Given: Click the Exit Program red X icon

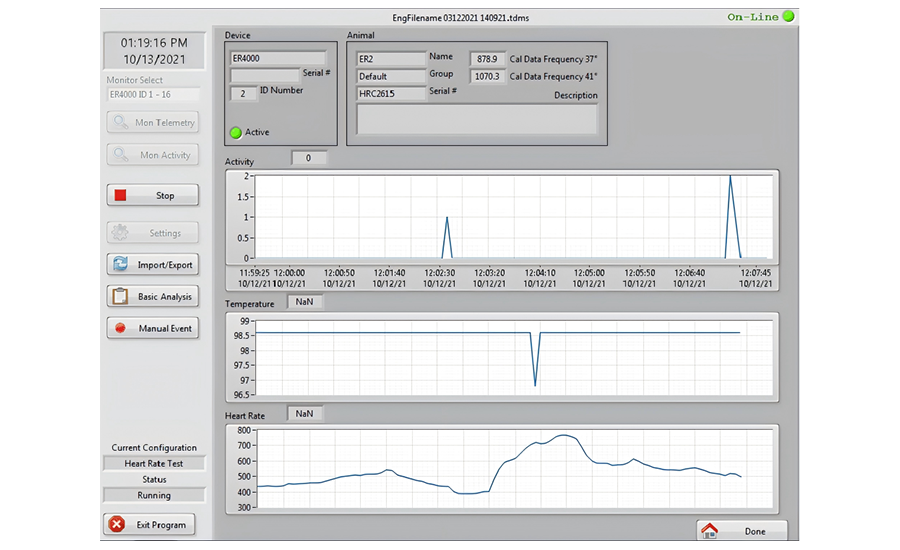Looking at the screenshot, I should click(117, 524).
